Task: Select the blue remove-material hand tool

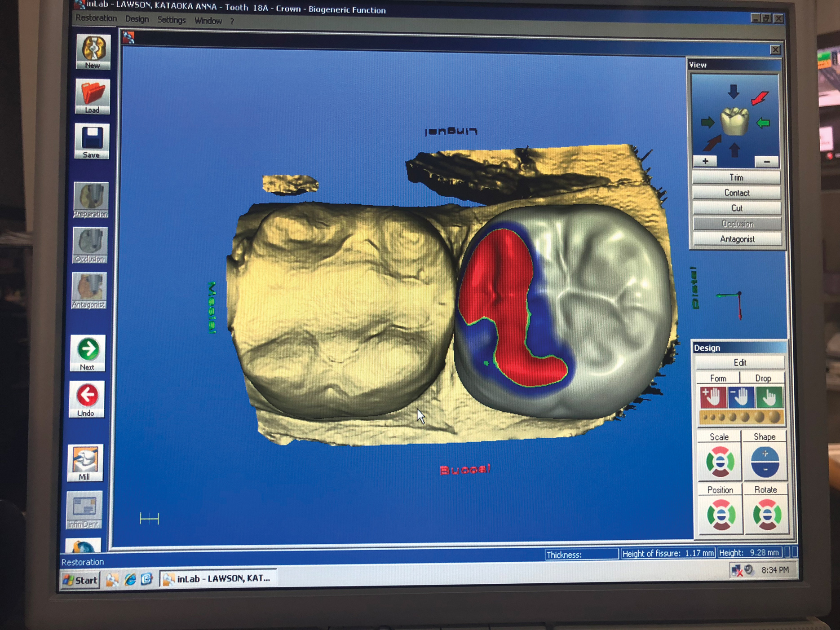Action: 740,397
